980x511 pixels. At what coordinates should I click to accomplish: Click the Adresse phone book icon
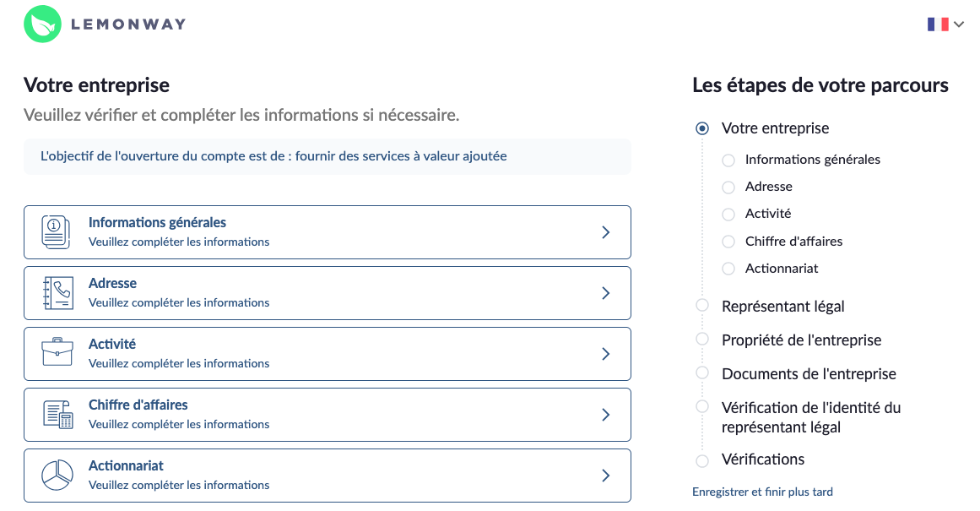point(57,293)
